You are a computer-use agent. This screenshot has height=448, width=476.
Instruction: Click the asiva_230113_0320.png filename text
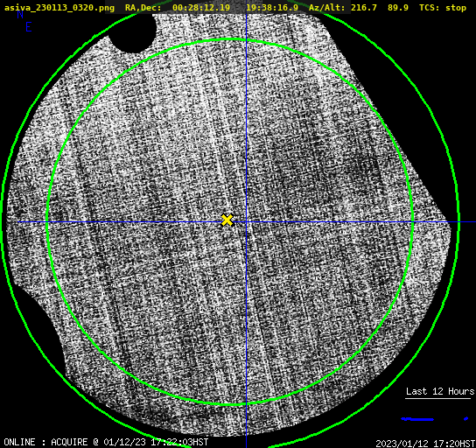pos(59,8)
